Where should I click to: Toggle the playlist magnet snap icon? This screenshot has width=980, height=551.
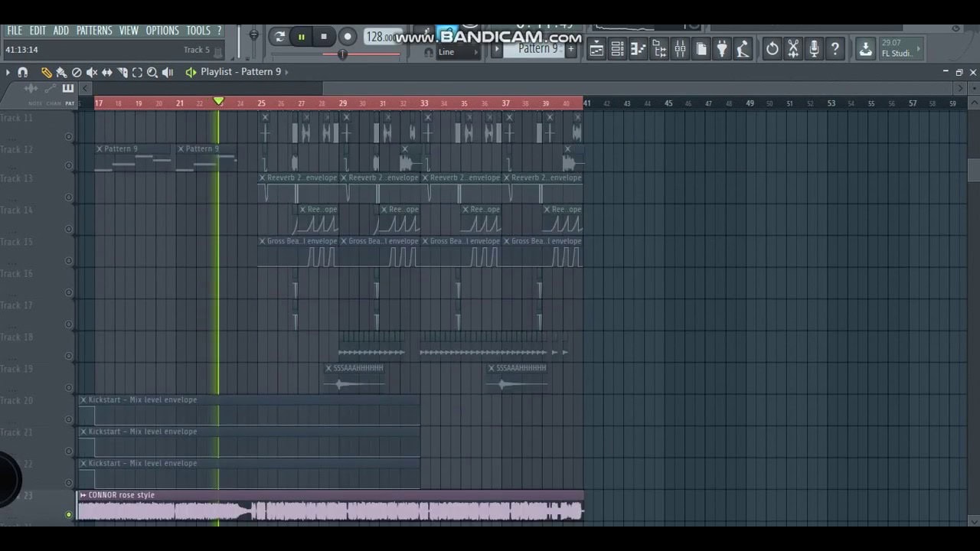pyautogui.click(x=23, y=72)
